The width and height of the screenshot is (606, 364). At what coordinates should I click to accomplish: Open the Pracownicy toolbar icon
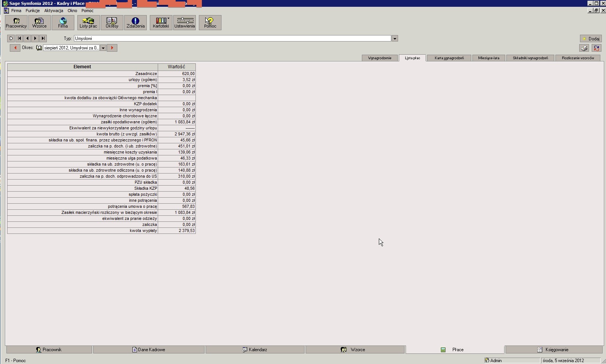(x=16, y=23)
